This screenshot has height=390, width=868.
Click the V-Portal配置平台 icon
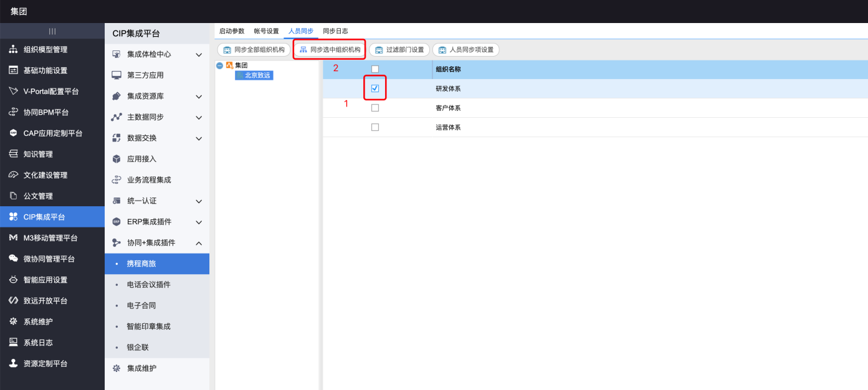[13, 92]
